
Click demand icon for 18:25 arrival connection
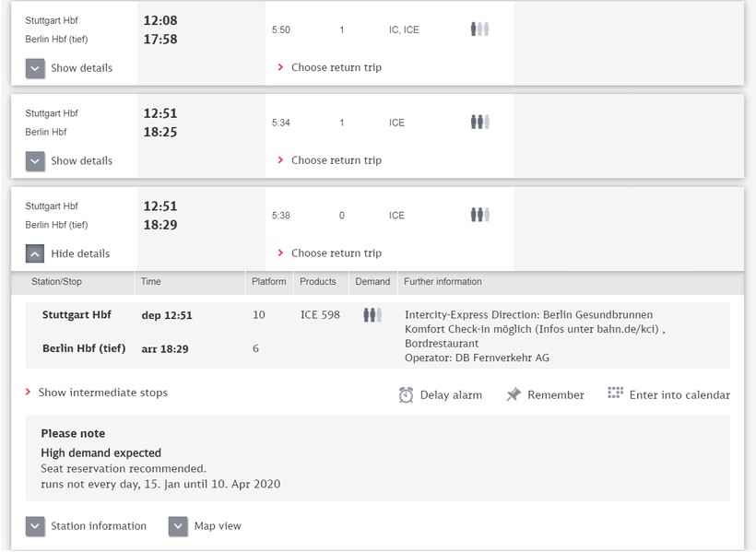(x=479, y=122)
